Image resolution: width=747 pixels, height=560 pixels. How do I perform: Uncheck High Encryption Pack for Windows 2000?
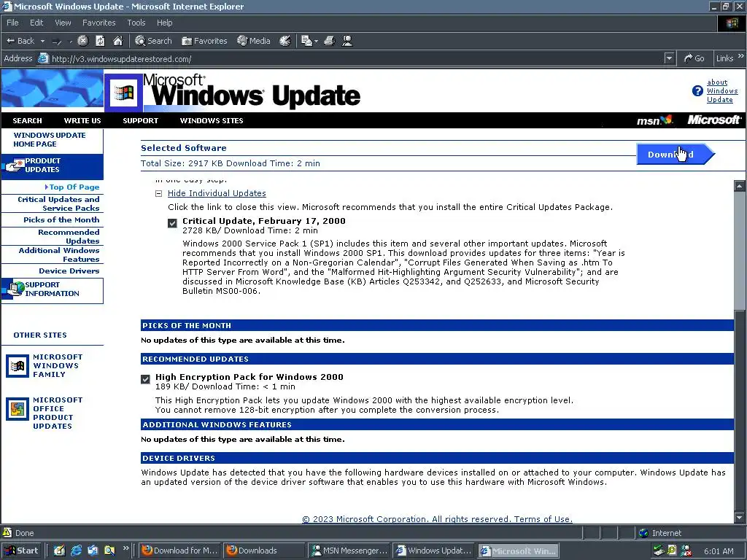tap(146, 379)
